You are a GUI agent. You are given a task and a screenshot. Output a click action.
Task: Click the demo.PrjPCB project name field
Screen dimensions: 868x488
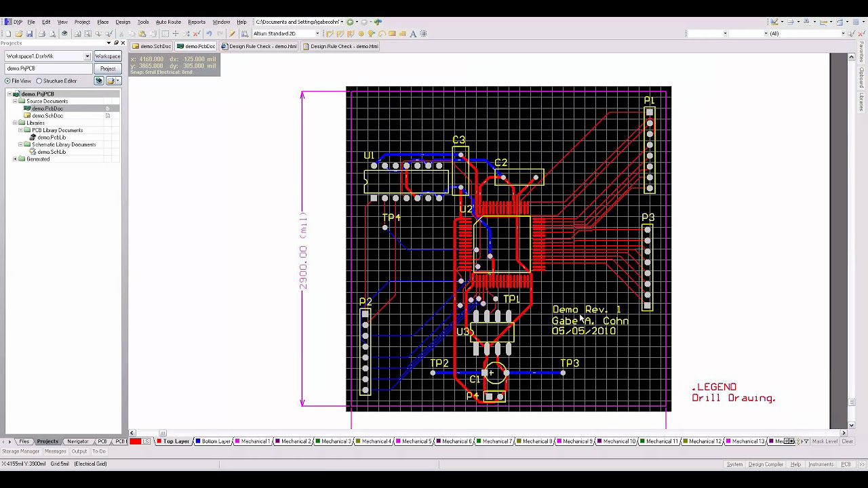pos(48,68)
